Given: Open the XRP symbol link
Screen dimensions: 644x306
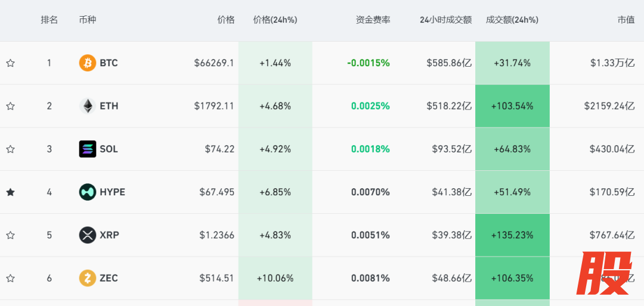Looking at the screenshot, I should [x=110, y=235].
